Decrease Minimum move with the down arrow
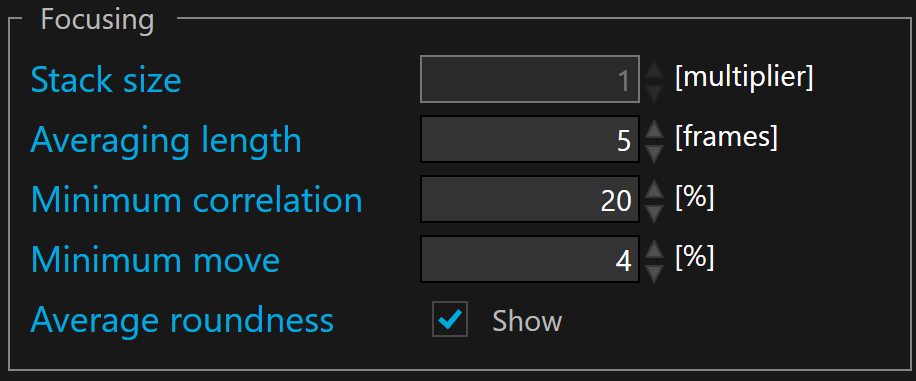Image resolution: width=916 pixels, height=381 pixels. coord(654,273)
